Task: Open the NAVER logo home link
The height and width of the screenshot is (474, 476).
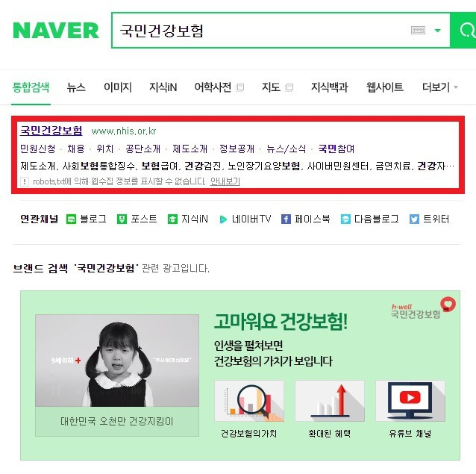Action: (x=56, y=31)
